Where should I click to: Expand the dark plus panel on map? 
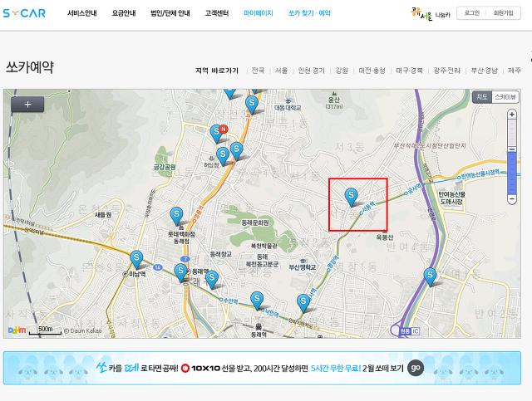point(27,105)
